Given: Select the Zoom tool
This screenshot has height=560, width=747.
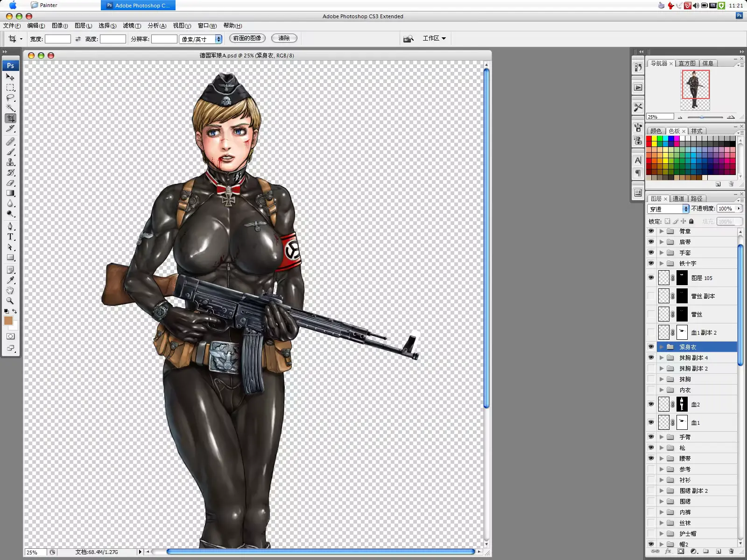Looking at the screenshot, I should pos(10,301).
